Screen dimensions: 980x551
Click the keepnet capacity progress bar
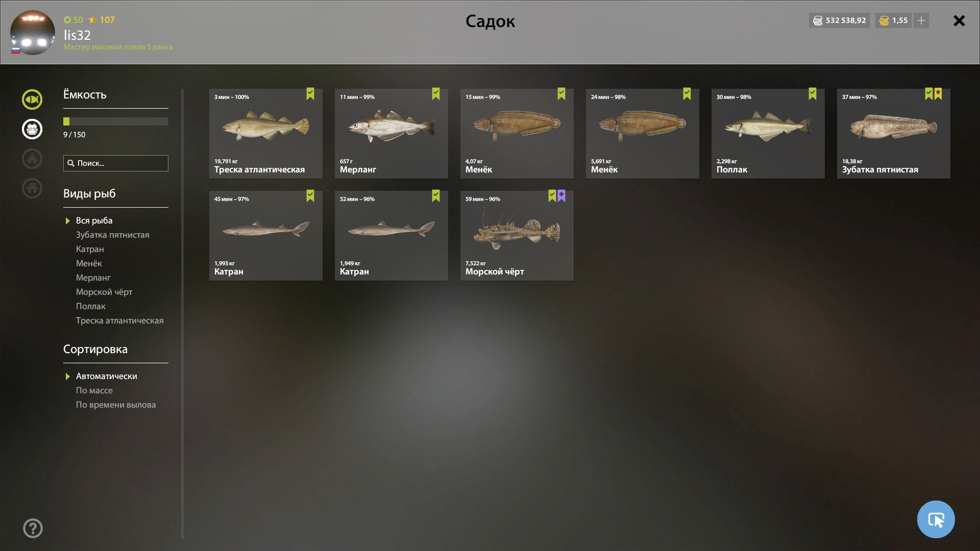coord(116,121)
